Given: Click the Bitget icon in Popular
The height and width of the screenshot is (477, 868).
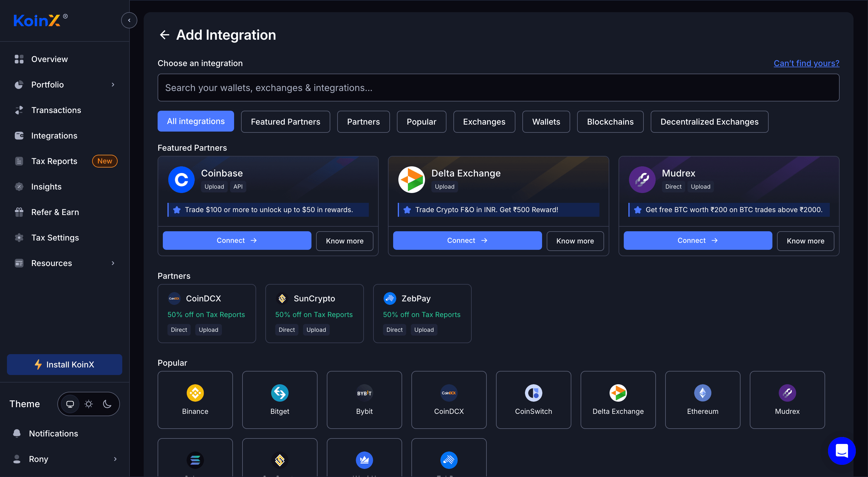Looking at the screenshot, I should (280, 393).
